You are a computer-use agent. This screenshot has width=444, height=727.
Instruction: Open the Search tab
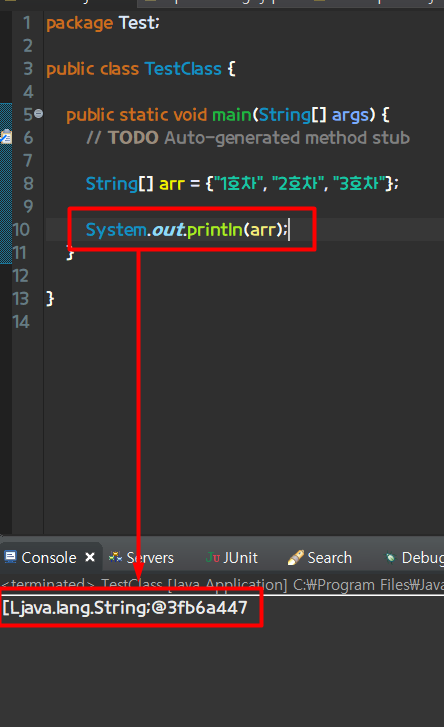(x=330, y=557)
